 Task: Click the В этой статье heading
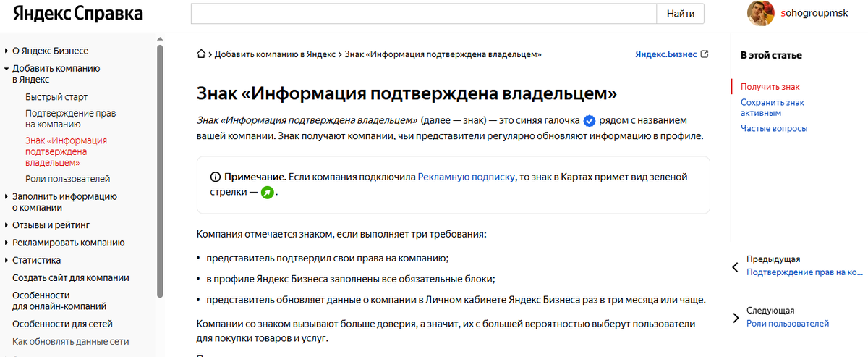click(x=771, y=55)
